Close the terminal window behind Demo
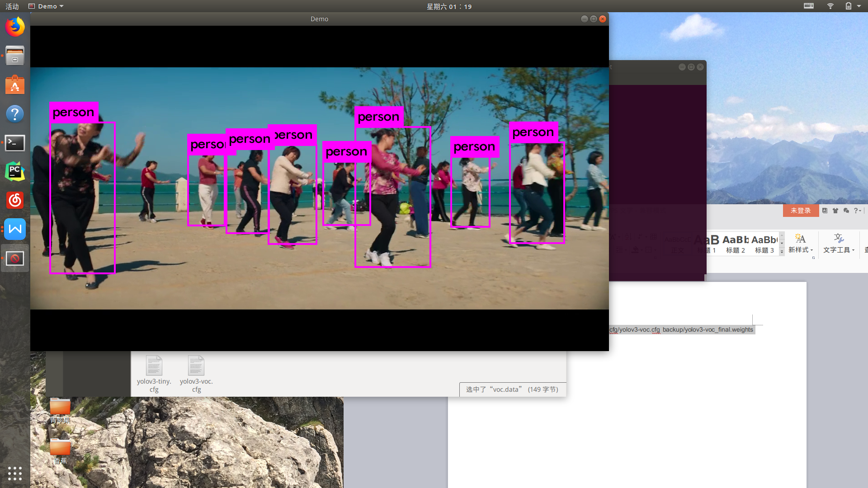Screen dimensions: 868x488 (x=700, y=67)
